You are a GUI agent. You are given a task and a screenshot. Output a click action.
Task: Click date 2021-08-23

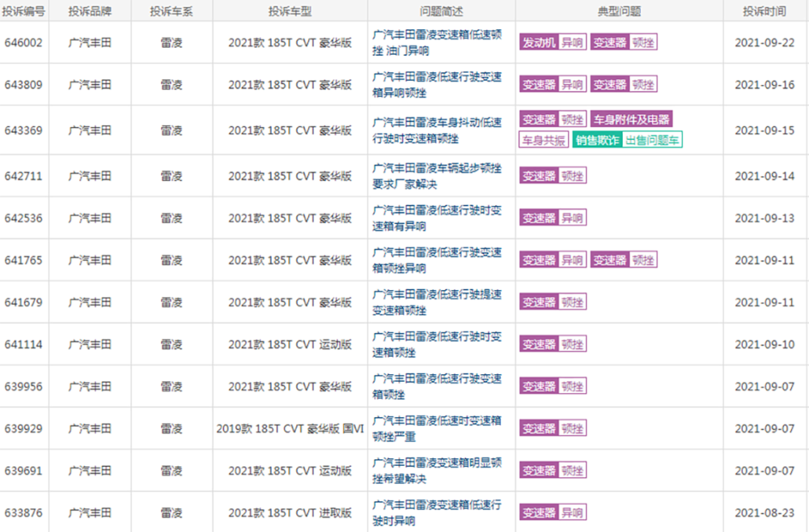(765, 513)
